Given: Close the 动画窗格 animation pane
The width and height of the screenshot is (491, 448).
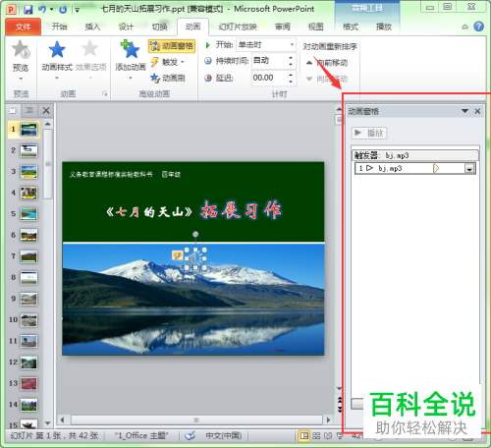Looking at the screenshot, I should [x=477, y=111].
